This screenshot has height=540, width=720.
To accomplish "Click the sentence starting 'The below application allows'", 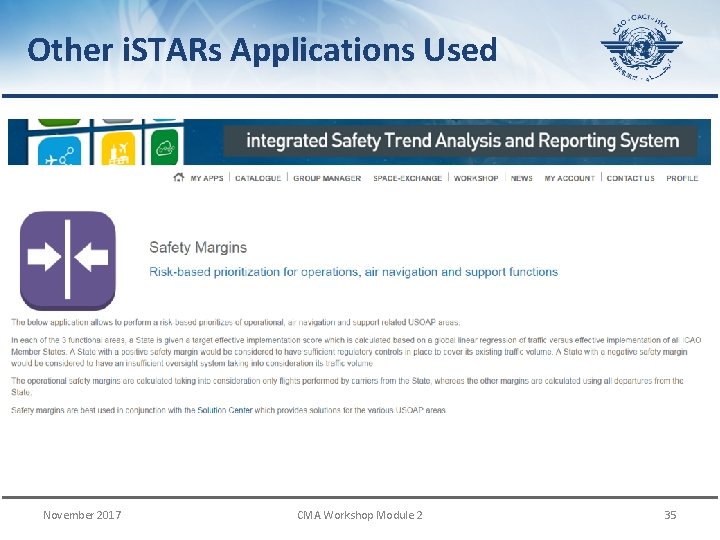I will tap(235, 322).
